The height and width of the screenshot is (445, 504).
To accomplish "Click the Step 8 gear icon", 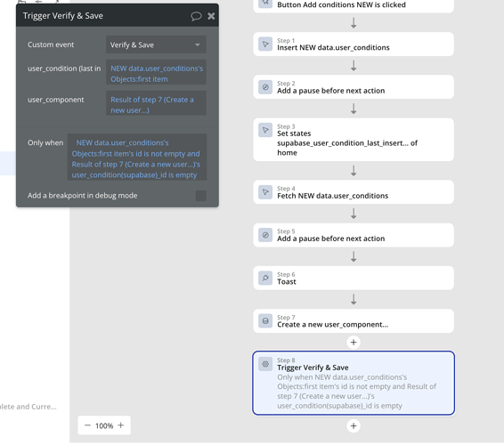I will click(265, 364).
